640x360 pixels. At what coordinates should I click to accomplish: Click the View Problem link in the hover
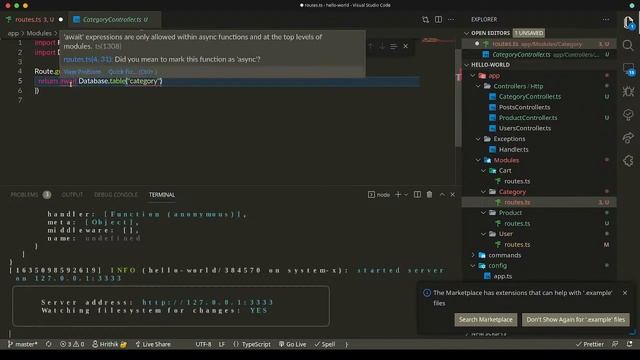[x=82, y=71]
